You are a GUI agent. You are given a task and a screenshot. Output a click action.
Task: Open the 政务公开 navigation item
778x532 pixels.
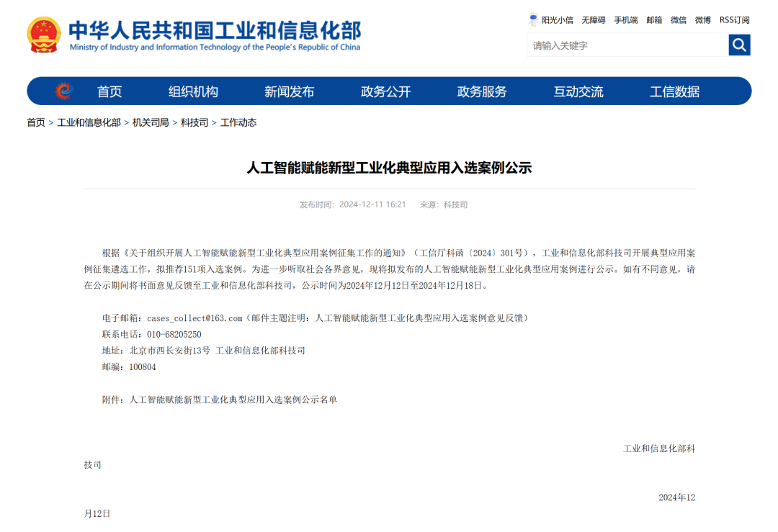pos(385,91)
